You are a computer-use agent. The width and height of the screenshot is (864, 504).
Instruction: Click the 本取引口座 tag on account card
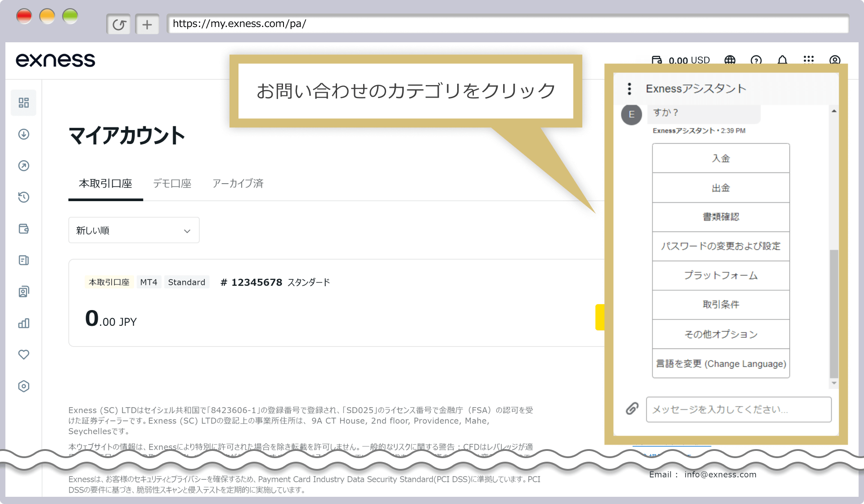click(109, 282)
